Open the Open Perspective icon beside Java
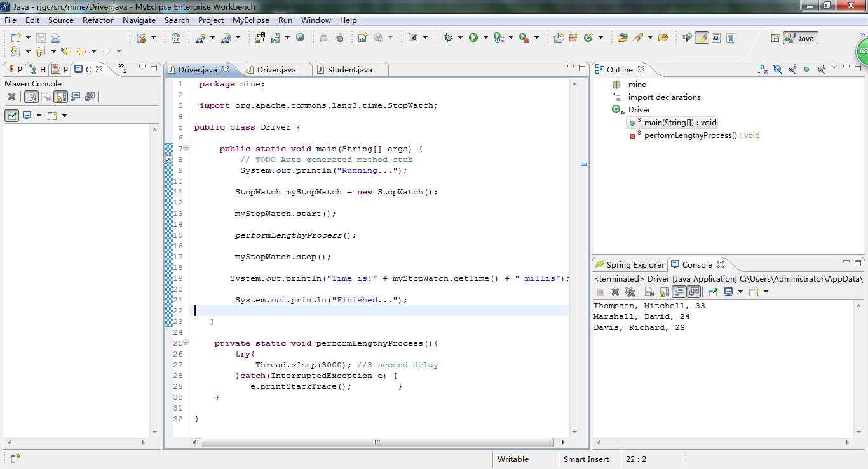This screenshot has width=868, height=469. (775, 38)
